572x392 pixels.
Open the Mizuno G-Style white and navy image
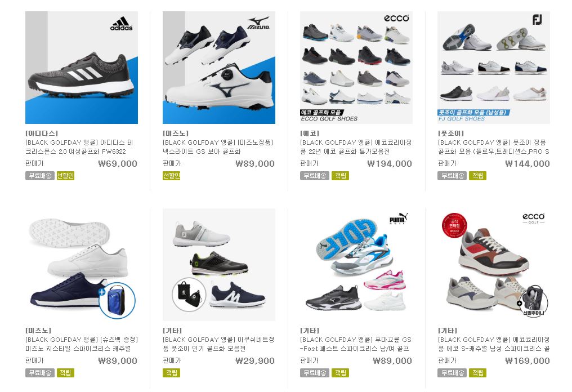click(x=81, y=265)
